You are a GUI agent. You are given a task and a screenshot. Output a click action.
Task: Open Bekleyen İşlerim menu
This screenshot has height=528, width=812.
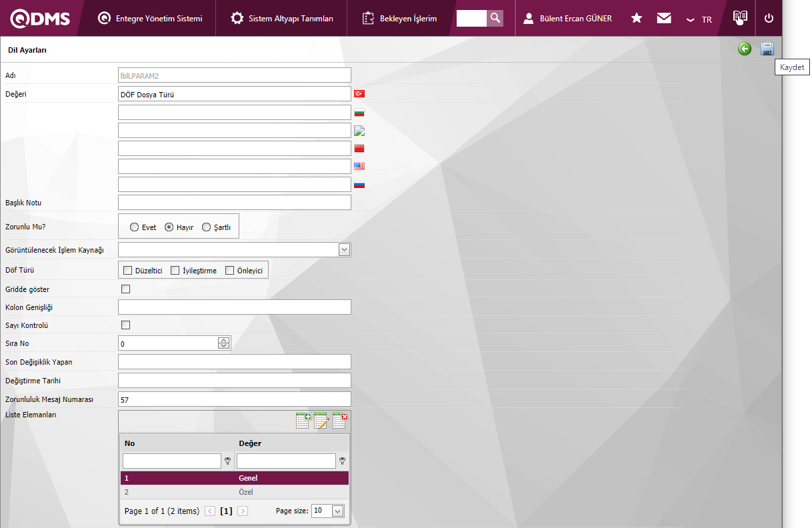(401, 19)
